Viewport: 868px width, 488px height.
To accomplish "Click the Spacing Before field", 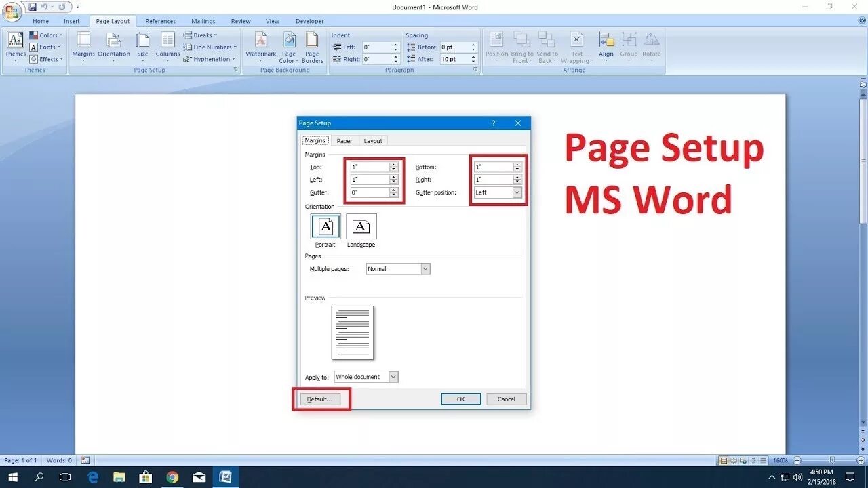I will (x=459, y=47).
